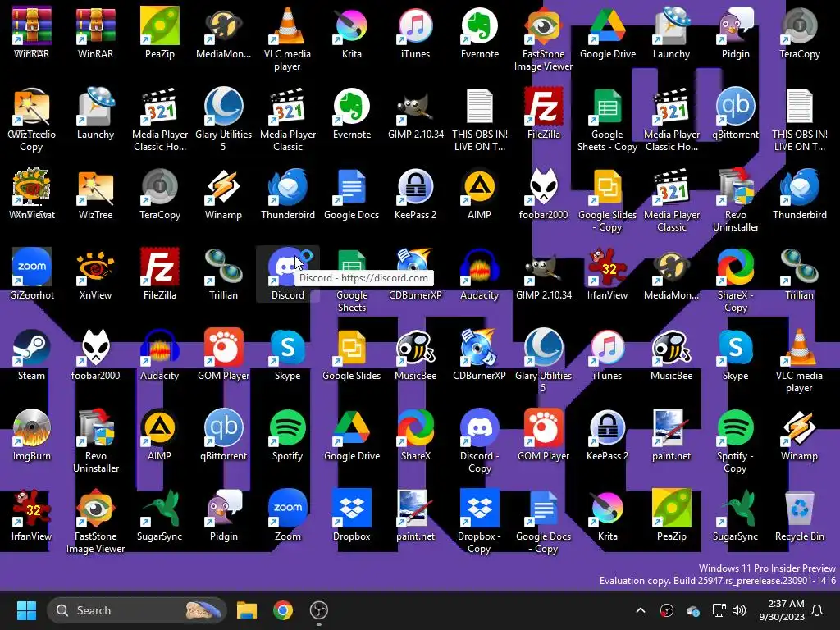Click the taskbar Search box
Viewport: 840px width, 630px height.
click(137, 610)
